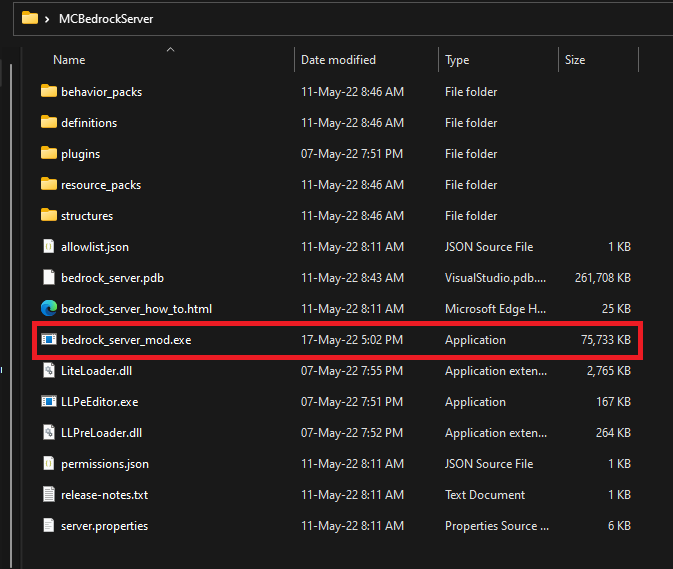Click the 264 KB size value
This screenshot has width=673, height=569.
point(613,433)
